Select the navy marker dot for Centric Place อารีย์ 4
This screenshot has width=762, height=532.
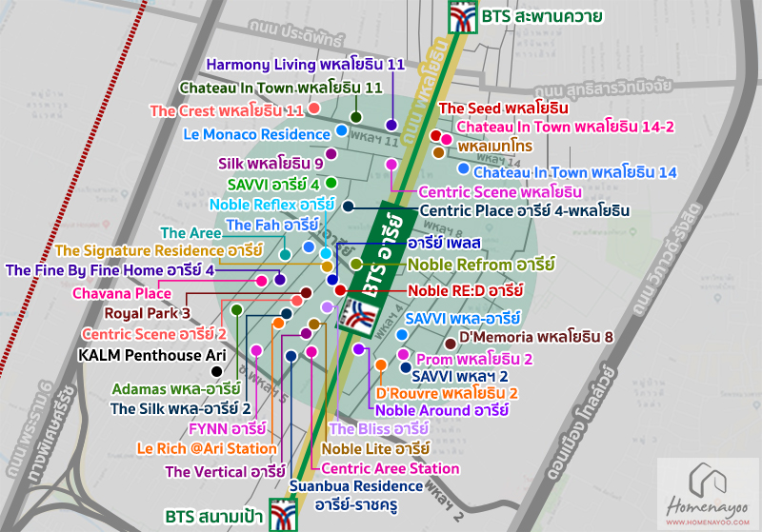348,207
